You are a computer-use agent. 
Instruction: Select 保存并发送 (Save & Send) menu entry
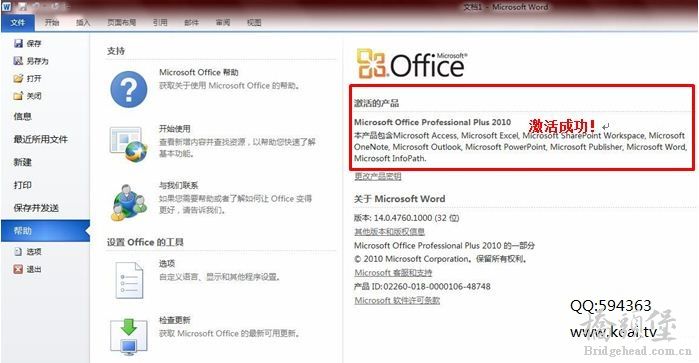click(36, 208)
